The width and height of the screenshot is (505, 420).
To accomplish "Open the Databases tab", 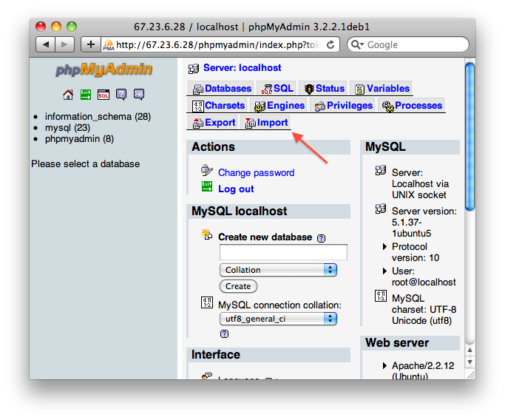I will pyautogui.click(x=222, y=88).
